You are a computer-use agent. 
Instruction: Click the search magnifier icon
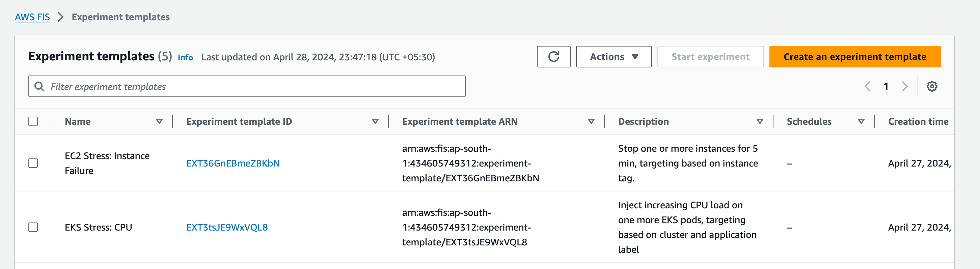tap(39, 86)
